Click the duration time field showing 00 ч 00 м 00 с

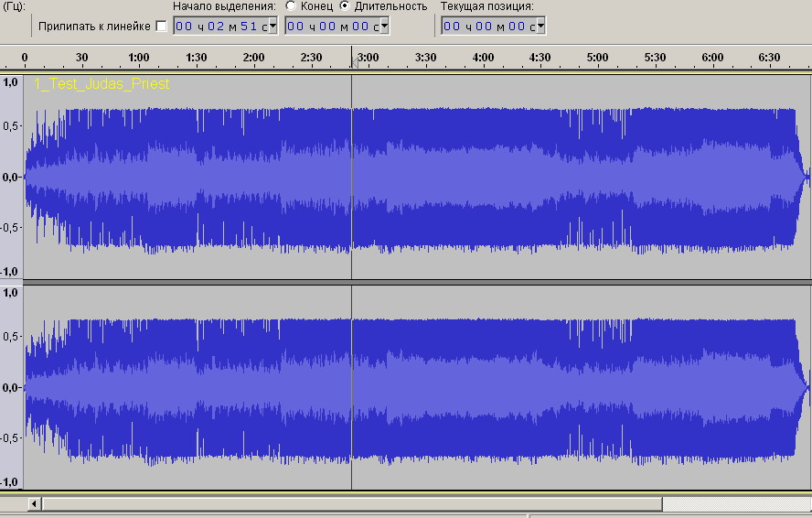coord(332,27)
